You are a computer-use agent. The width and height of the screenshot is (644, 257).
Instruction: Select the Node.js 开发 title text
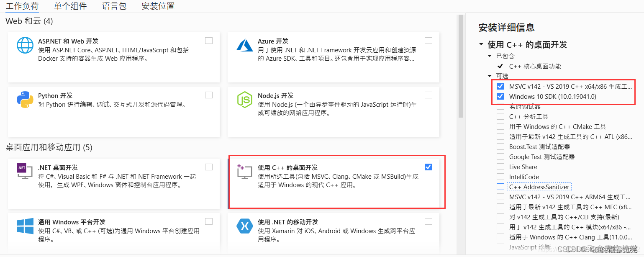276,95
